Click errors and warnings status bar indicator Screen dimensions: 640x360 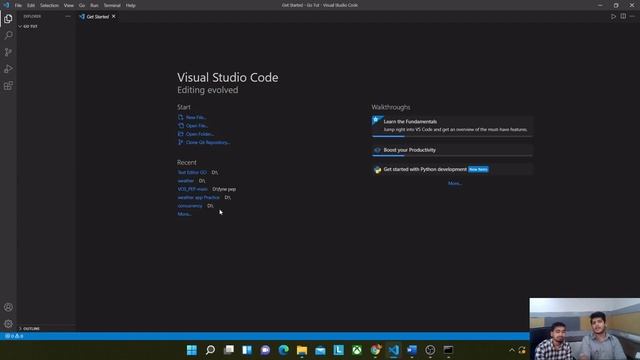click(14, 336)
